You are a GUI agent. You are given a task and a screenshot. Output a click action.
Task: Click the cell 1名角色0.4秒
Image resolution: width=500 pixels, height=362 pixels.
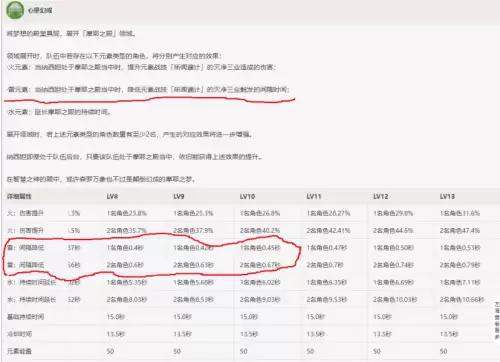point(125,248)
